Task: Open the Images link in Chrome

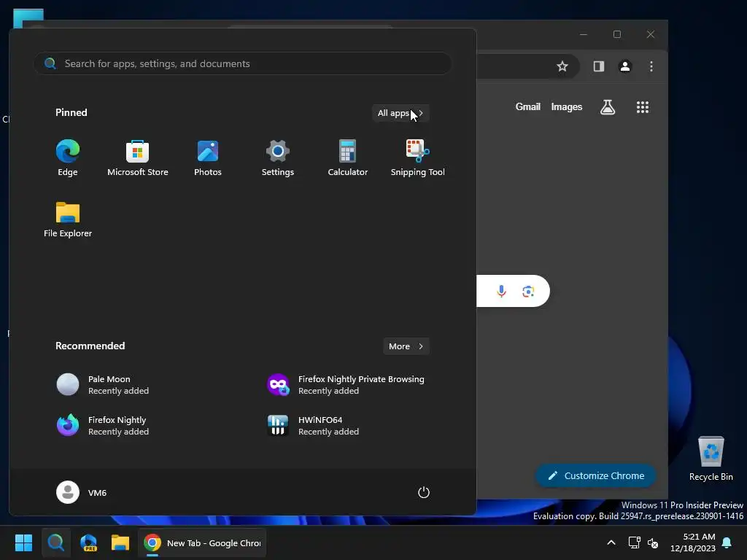Action: (566, 106)
